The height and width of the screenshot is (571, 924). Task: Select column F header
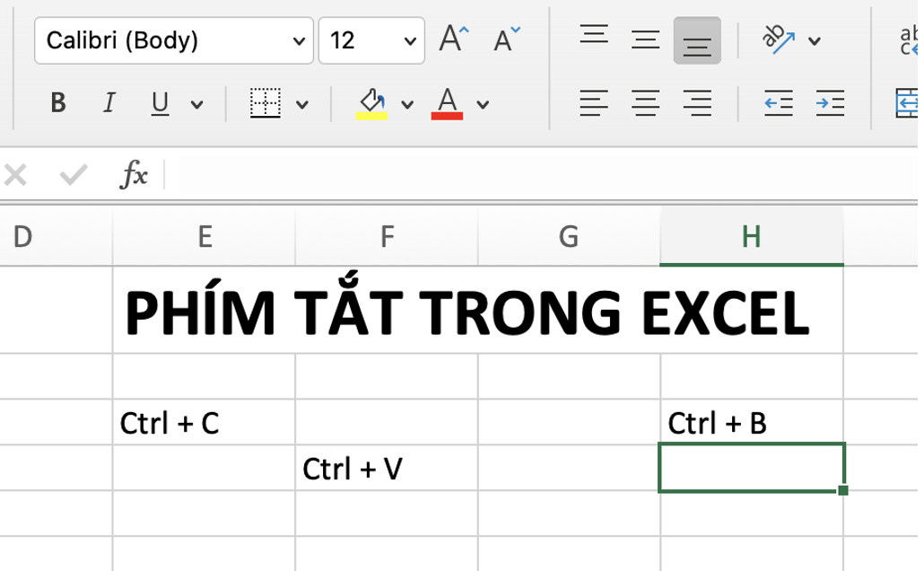coord(387,236)
